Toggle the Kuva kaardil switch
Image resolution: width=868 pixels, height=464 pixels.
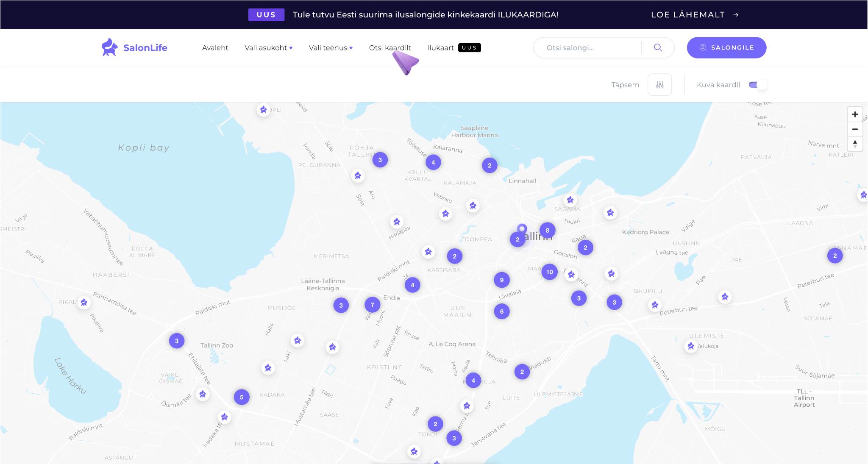[757, 85]
